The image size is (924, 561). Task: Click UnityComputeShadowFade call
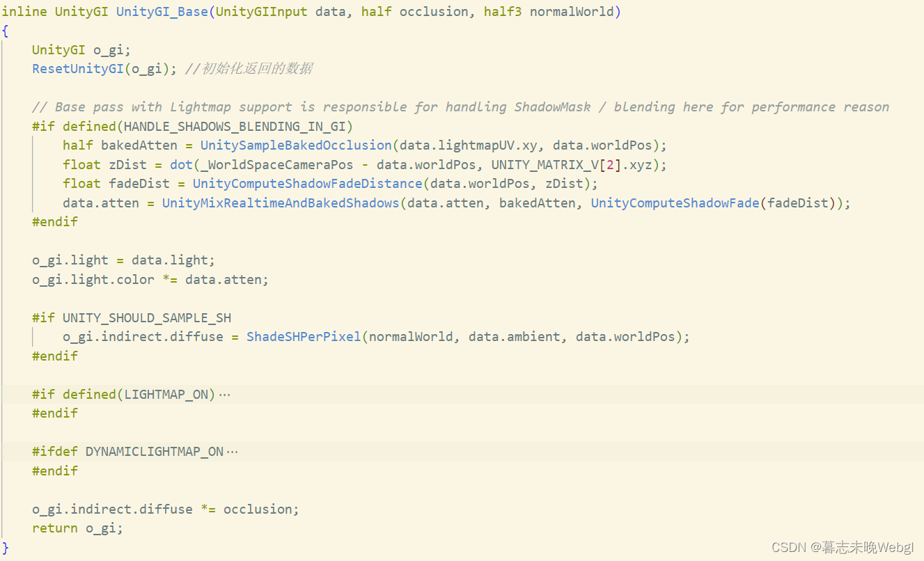(675, 203)
